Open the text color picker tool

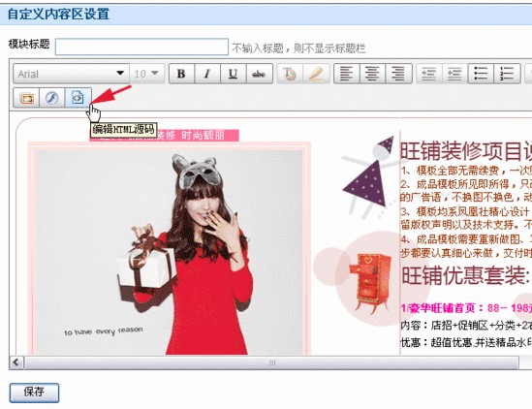click(x=290, y=74)
